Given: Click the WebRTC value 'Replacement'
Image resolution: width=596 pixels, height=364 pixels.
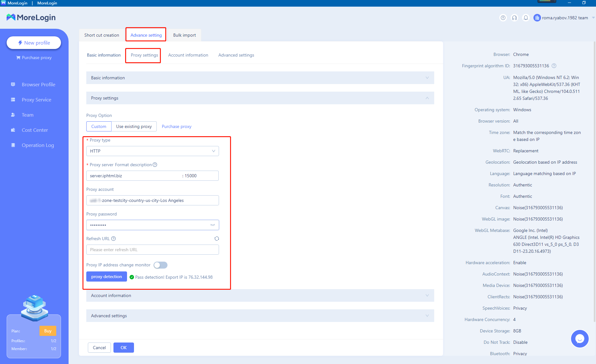Looking at the screenshot, I should point(526,151).
